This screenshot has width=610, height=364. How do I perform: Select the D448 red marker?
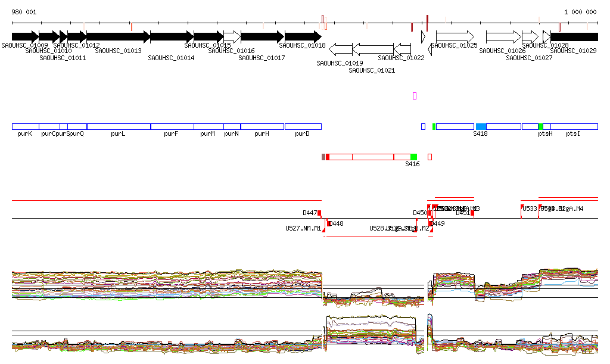pyautogui.click(x=329, y=223)
